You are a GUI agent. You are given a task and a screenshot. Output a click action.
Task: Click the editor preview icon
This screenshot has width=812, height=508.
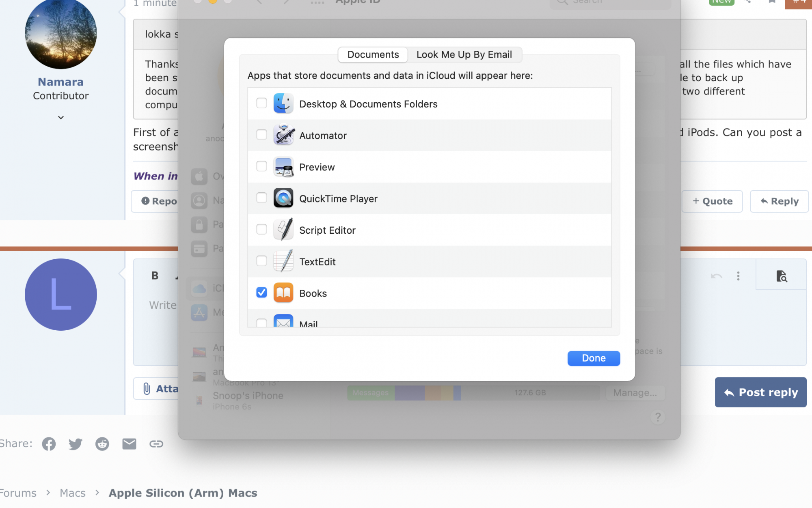tap(781, 276)
